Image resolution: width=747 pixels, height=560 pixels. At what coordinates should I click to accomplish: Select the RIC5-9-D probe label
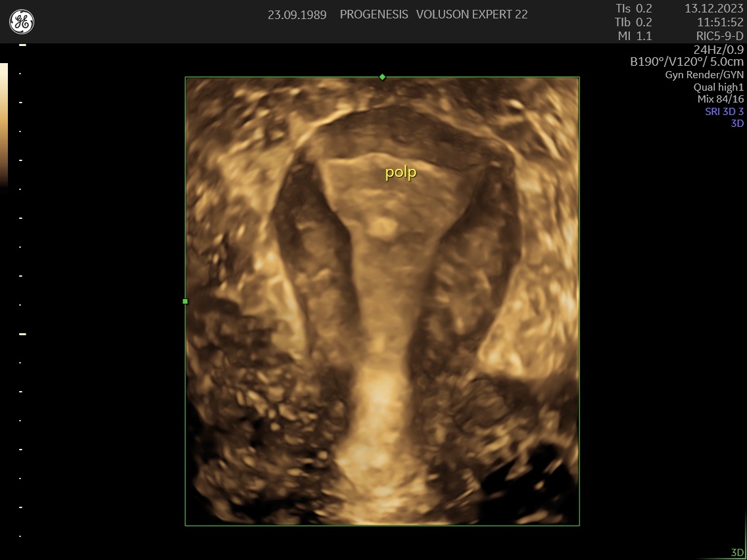click(x=719, y=36)
